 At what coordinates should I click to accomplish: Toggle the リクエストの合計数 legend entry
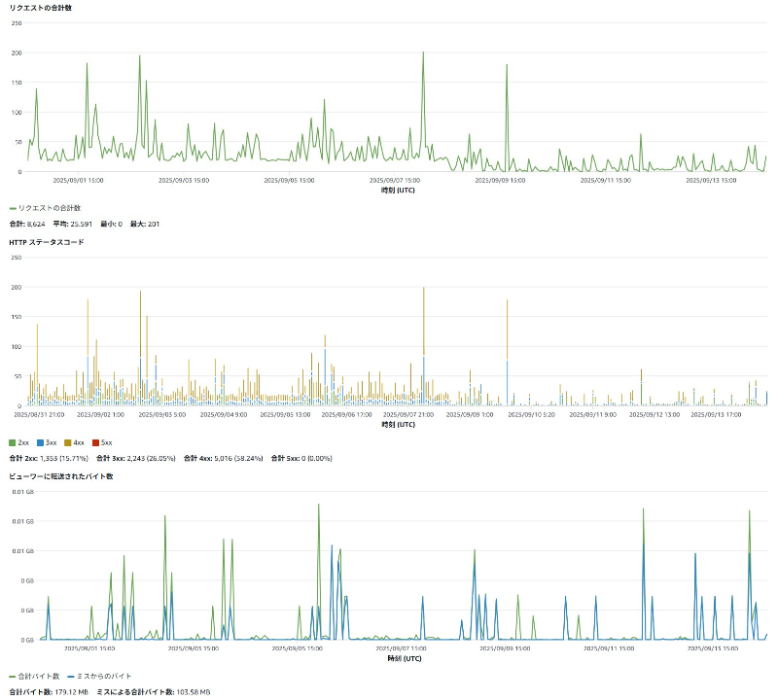coord(45,208)
